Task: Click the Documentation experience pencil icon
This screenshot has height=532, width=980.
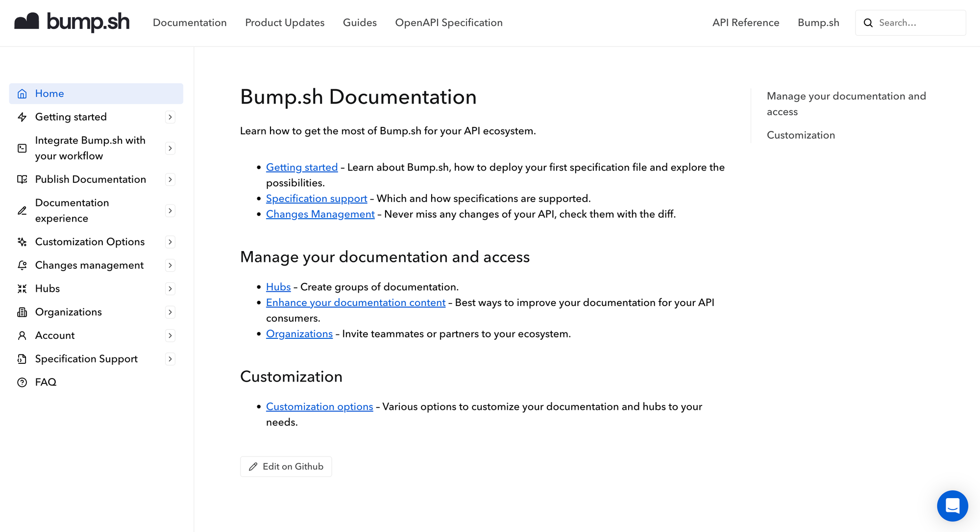Action: point(22,210)
